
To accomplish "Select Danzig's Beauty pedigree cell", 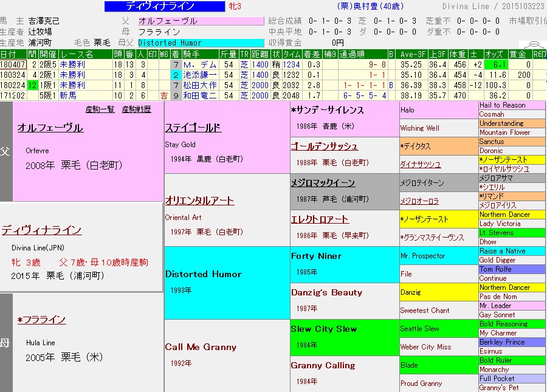I will tap(345, 301).
